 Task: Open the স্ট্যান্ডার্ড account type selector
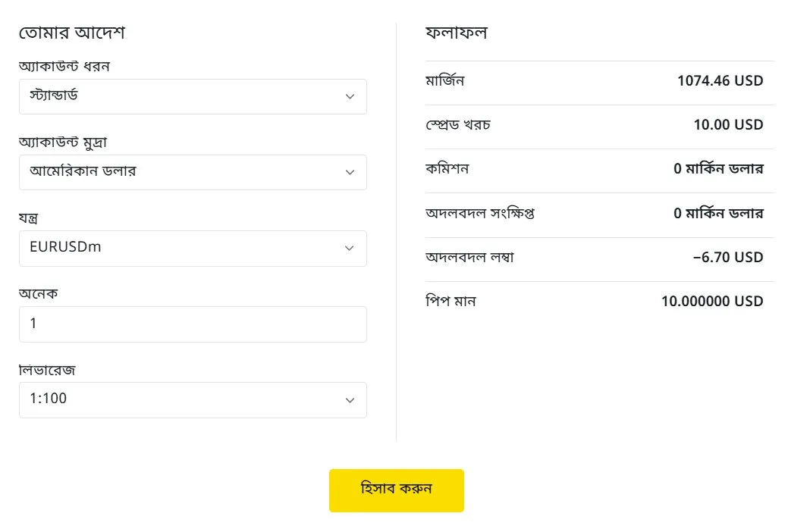[x=193, y=96]
